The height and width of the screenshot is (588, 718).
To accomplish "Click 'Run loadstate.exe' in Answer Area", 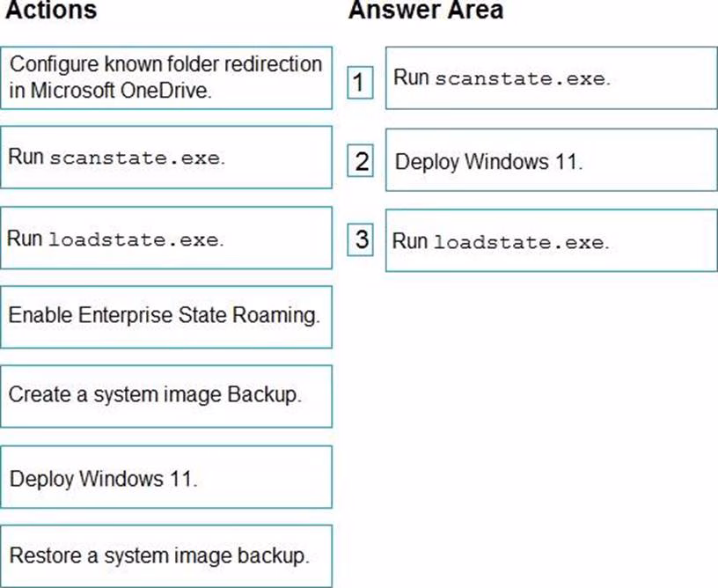I will [x=551, y=240].
